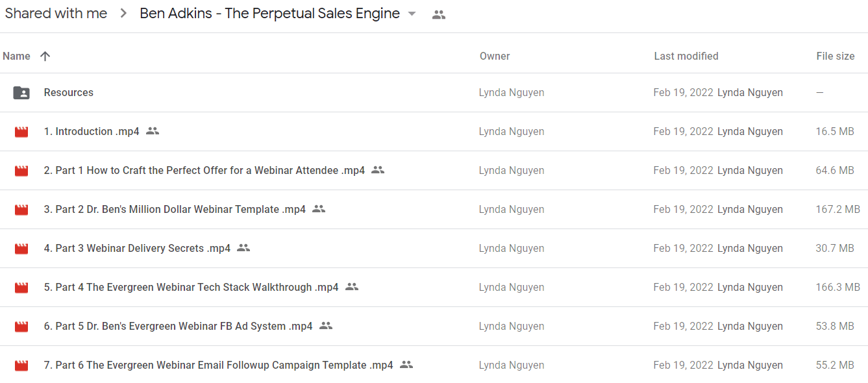
Task: Click the video icon for Part 5 FB Ad System
Action: tap(21, 327)
